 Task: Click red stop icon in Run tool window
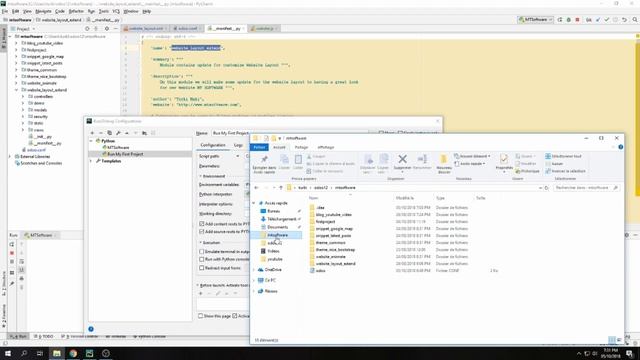coord(12,253)
